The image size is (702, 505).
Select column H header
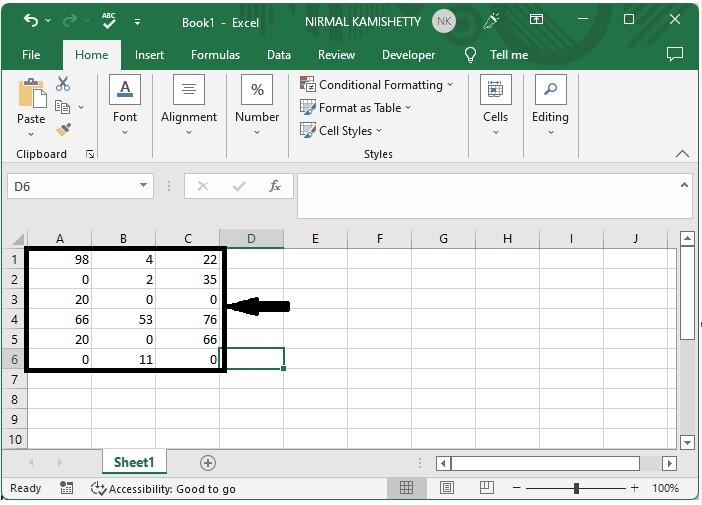click(x=507, y=239)
